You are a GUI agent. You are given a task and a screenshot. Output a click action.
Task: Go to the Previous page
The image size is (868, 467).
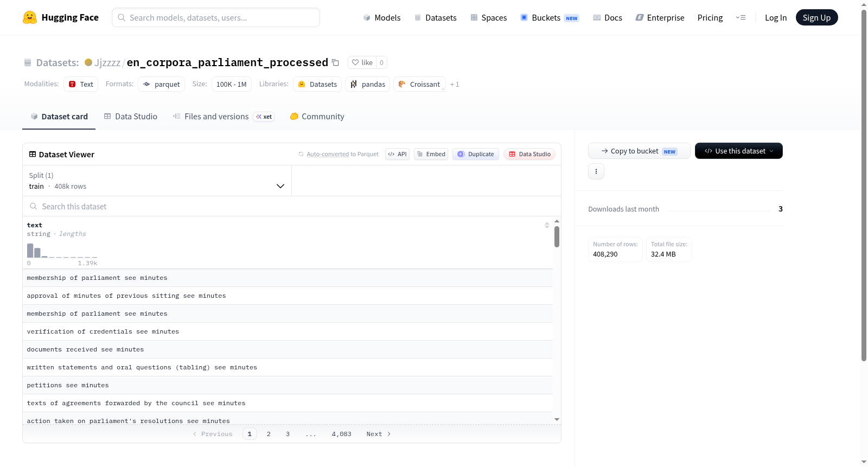(x=213, y=434)
